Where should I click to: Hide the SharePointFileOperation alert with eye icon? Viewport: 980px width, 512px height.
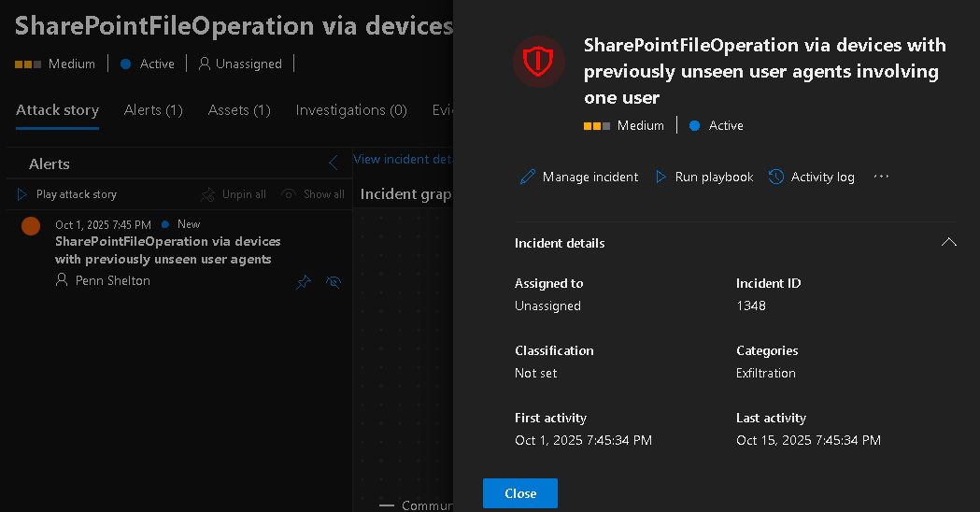pyautogui.click(x=333, y=281)
